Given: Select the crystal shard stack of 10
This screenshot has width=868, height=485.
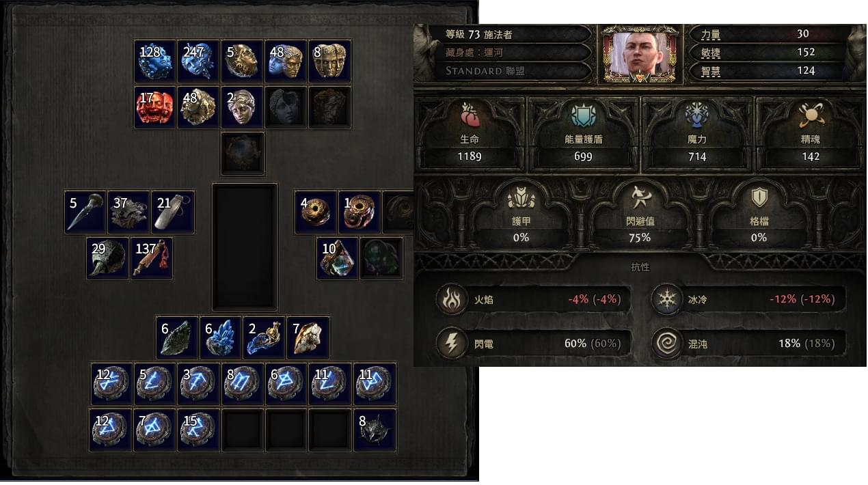Looking at the screenshot, I should (x=338, y=258).
